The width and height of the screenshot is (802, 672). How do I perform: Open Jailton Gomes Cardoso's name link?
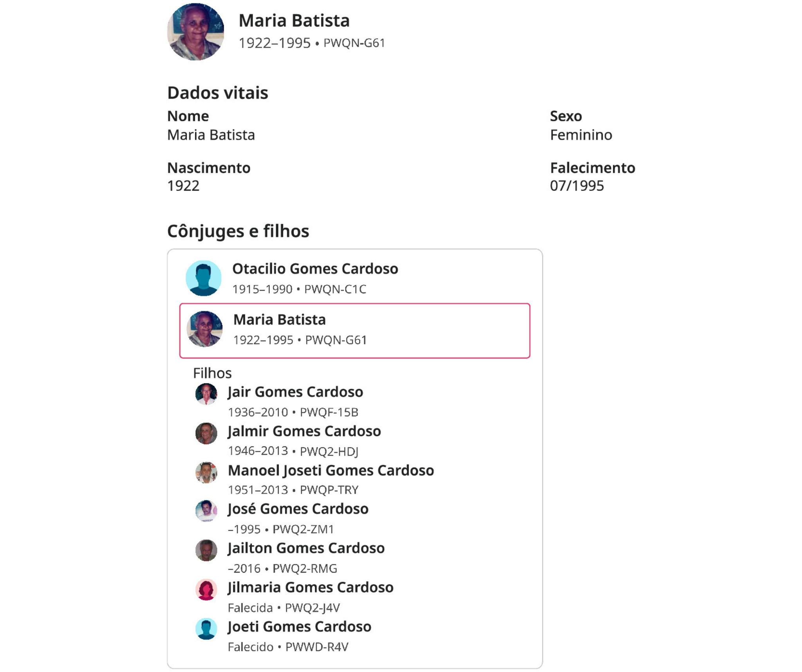point(306,548)
